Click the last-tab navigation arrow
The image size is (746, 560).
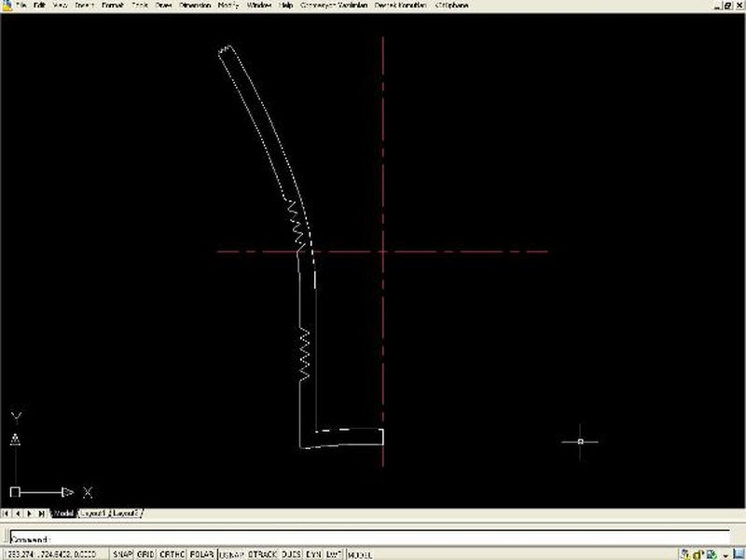pyautogui.click(x=42, y=513)
